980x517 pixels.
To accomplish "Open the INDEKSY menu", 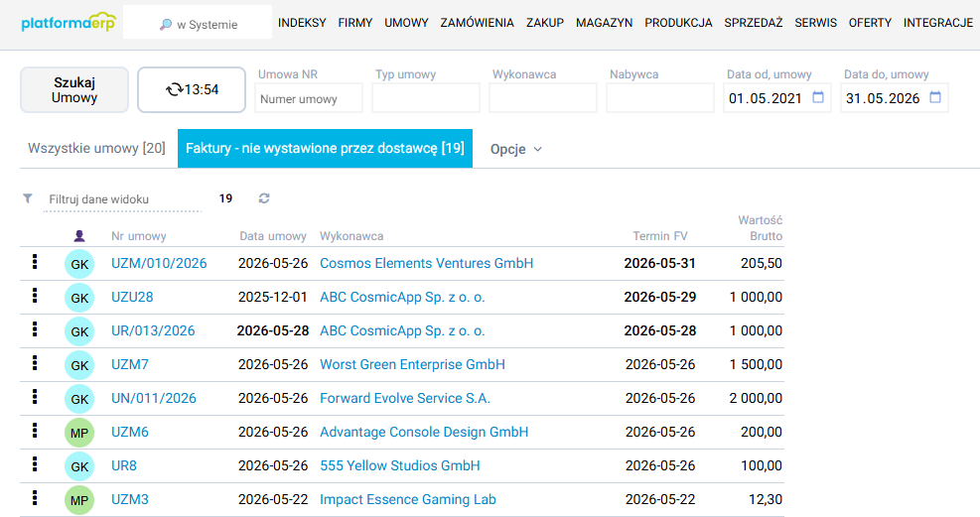I will click(x=302, y=23).
